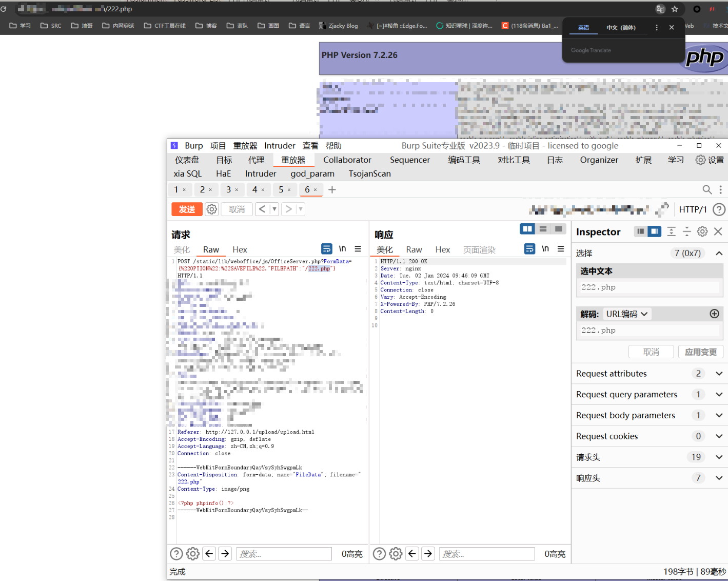728x581 pixels.
Task: Select top-bottom split layout view
Action: pos(543,229)
